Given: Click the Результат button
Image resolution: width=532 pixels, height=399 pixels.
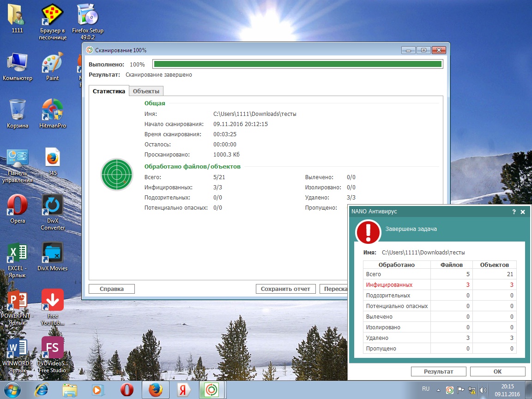Looking at the screenshot, I should [439, 371].
